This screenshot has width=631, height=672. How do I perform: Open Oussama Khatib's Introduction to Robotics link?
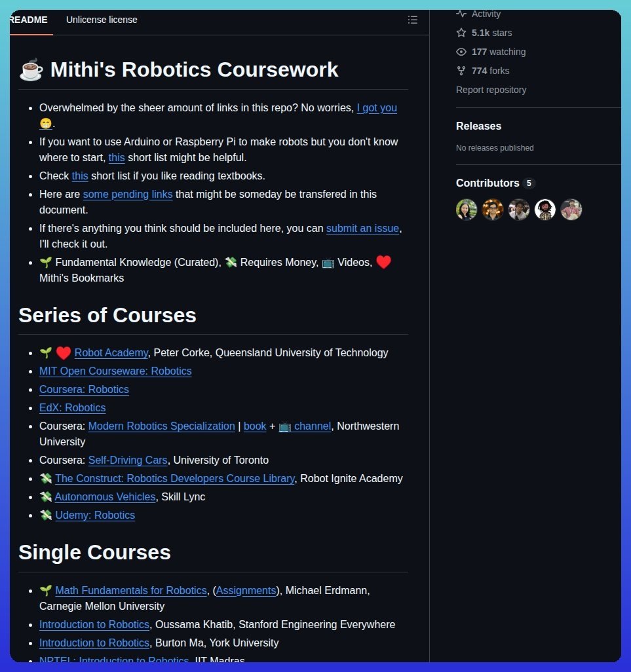(94, 624)
